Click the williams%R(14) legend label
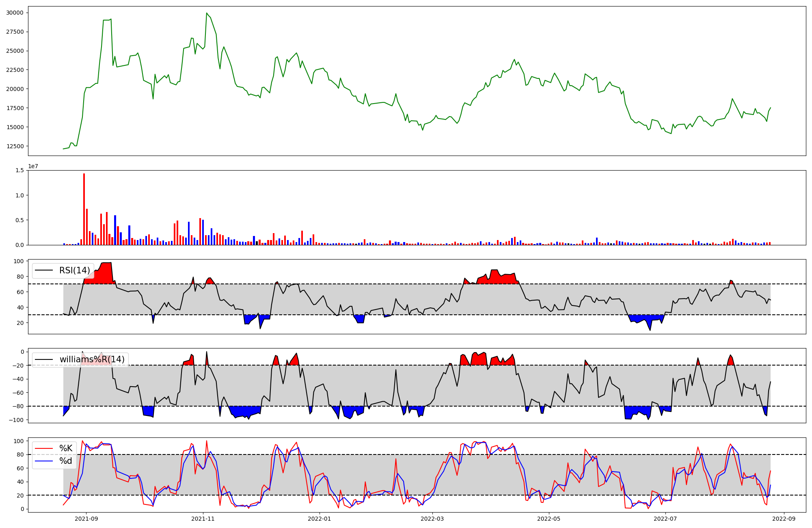Image resolution: width=812 pixels, height=528 pixels. pos(92,359)
